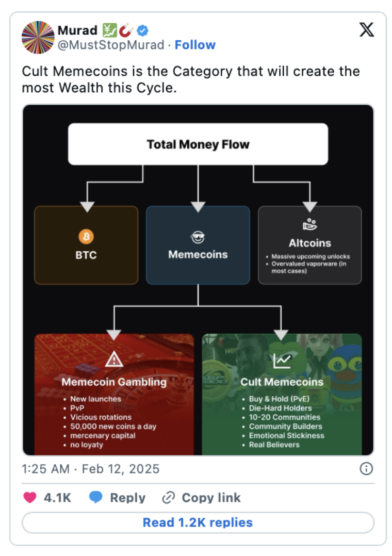Click the blue verified badge
Viewport: 392px width, 556px height.
click(142, 30)
